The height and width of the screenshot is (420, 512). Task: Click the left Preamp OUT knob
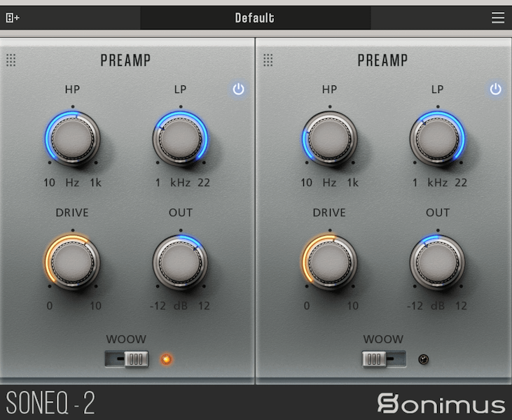pyautogui.click(x=180, y=261)
